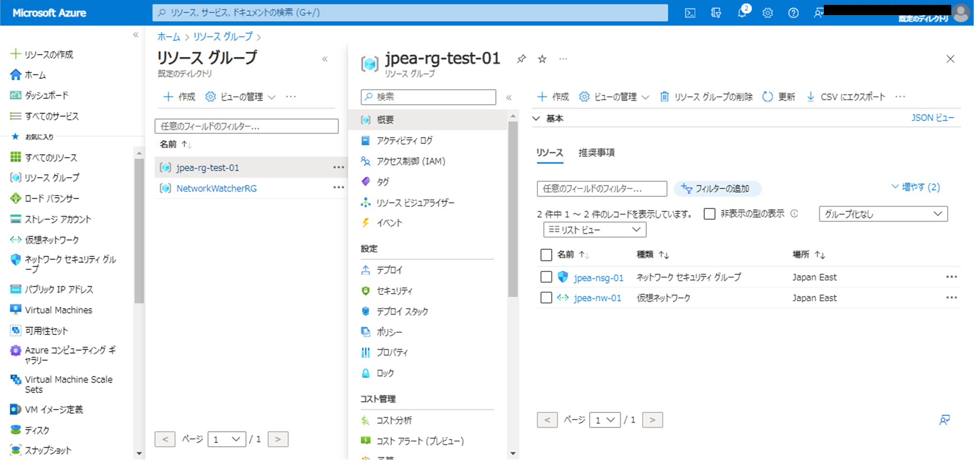Select 概要 in resource menu

point(427,120)
